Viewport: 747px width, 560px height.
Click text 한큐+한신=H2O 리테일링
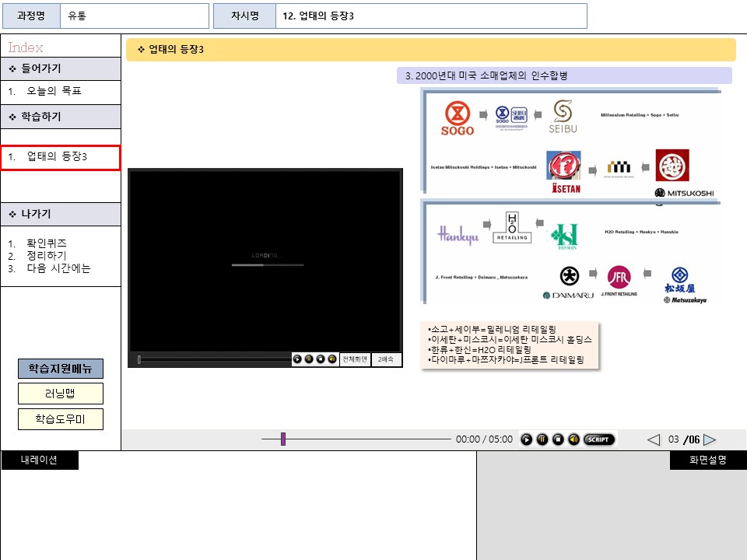(480, 349)
